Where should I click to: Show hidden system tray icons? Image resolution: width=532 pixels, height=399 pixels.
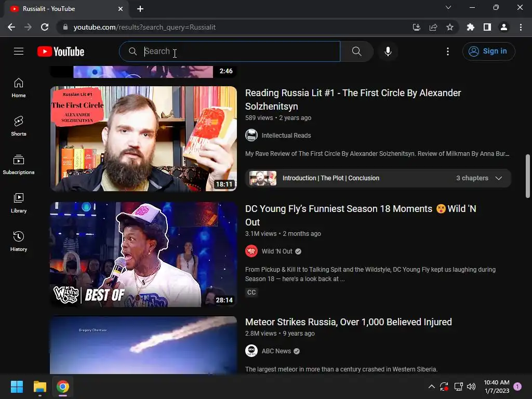[432, 387]
